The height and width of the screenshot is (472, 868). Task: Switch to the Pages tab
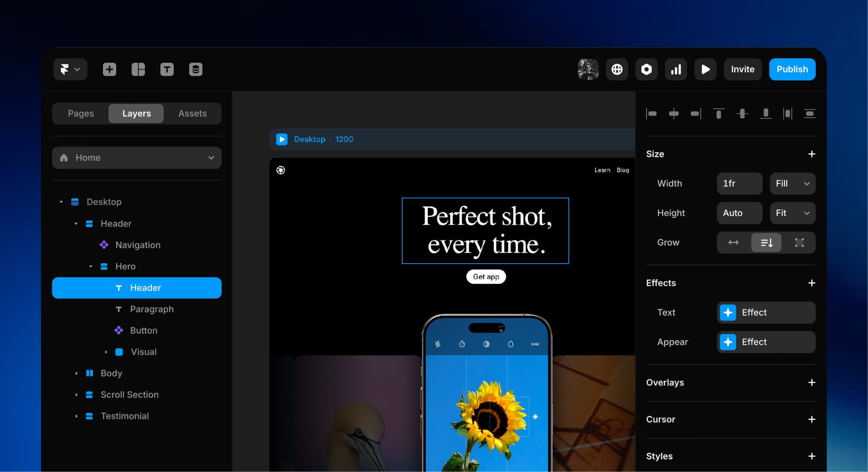coord(81,113)
